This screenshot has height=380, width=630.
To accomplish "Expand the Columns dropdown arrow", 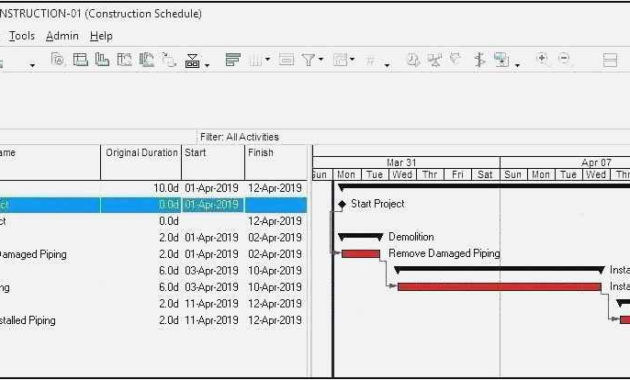I will 267,59.
